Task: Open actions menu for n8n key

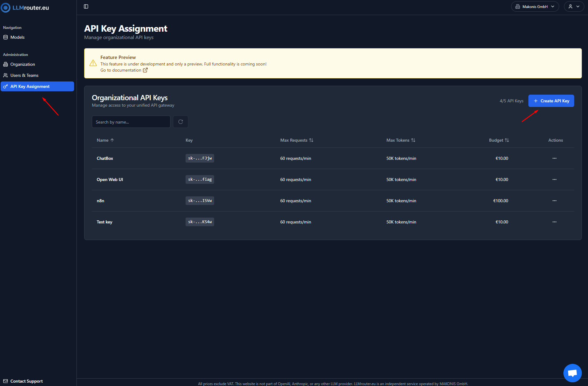Action: click(554, 201)
